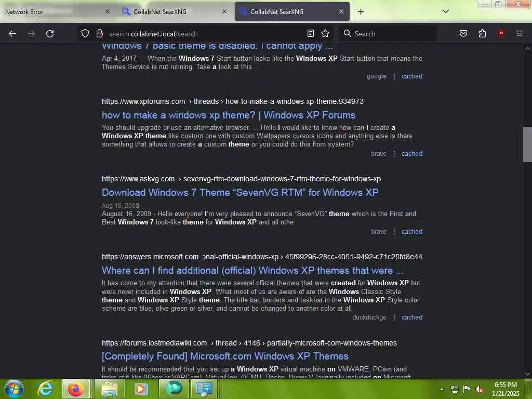The height and width of the screenshot is (399, 532).
Task: Go back to the previous page
Action: (12, 34)
